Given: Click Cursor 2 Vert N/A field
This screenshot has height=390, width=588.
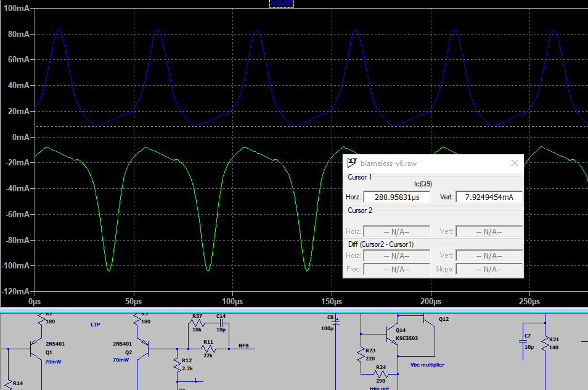Looking at the screenshot, I should (489, 231).
